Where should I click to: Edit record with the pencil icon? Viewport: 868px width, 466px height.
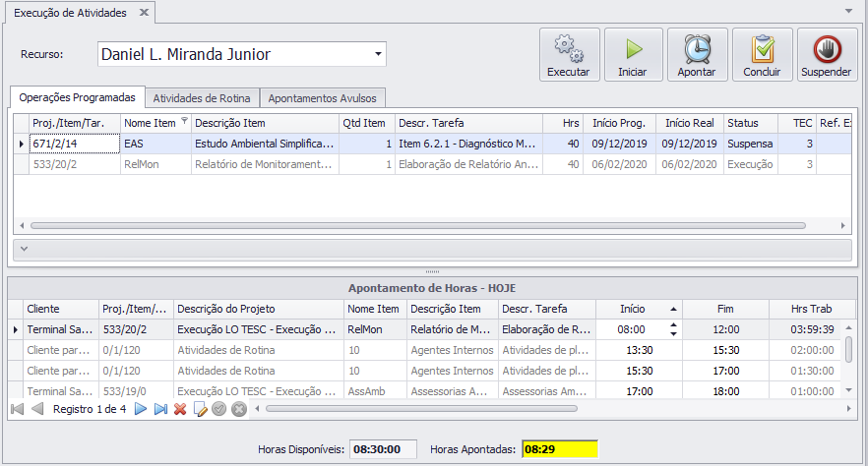pos(200,409)
